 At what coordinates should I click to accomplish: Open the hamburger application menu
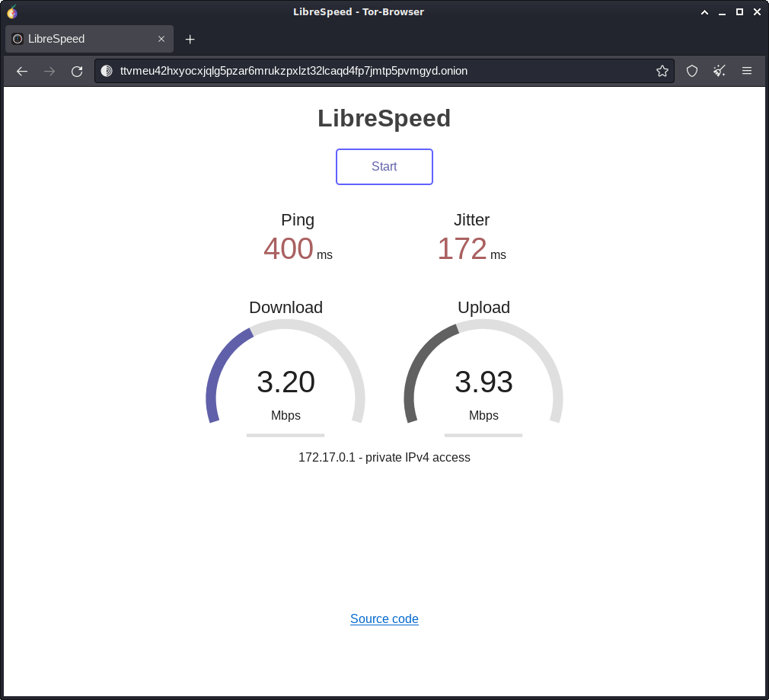tap(747, 71)
